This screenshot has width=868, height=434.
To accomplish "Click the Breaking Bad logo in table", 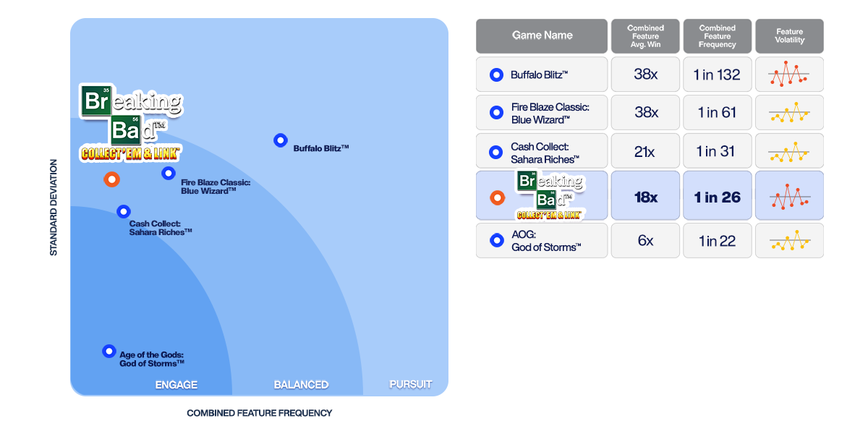I will click(x=550, y=195).
